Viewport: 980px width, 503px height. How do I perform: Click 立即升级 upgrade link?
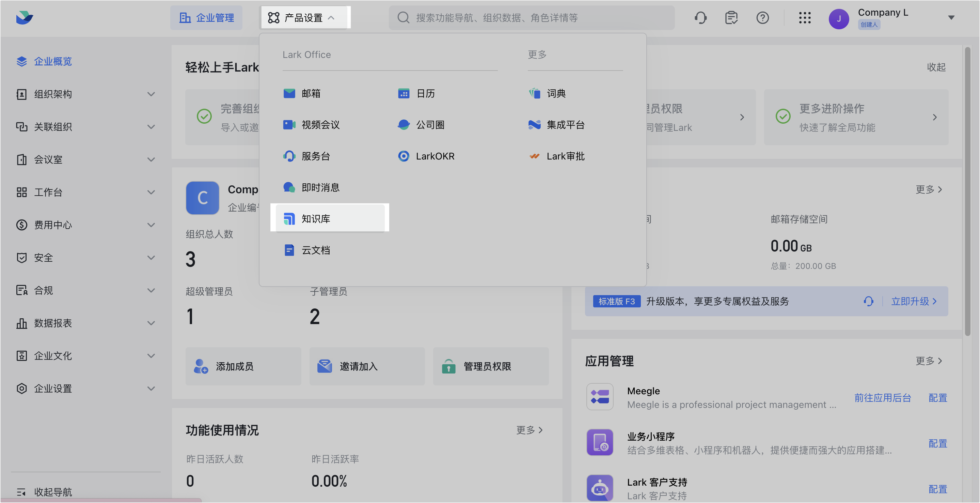click(x=914, y=301)
